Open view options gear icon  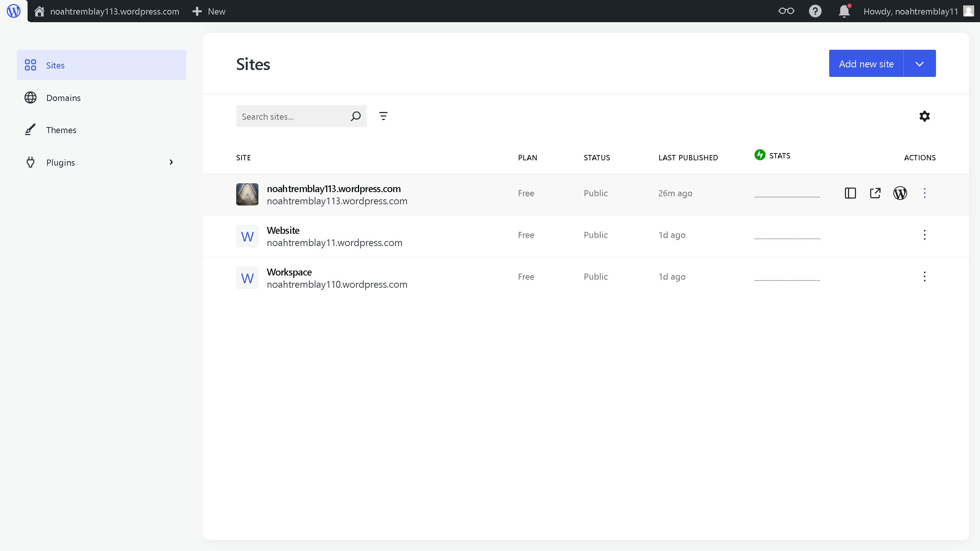click(924, 116)
